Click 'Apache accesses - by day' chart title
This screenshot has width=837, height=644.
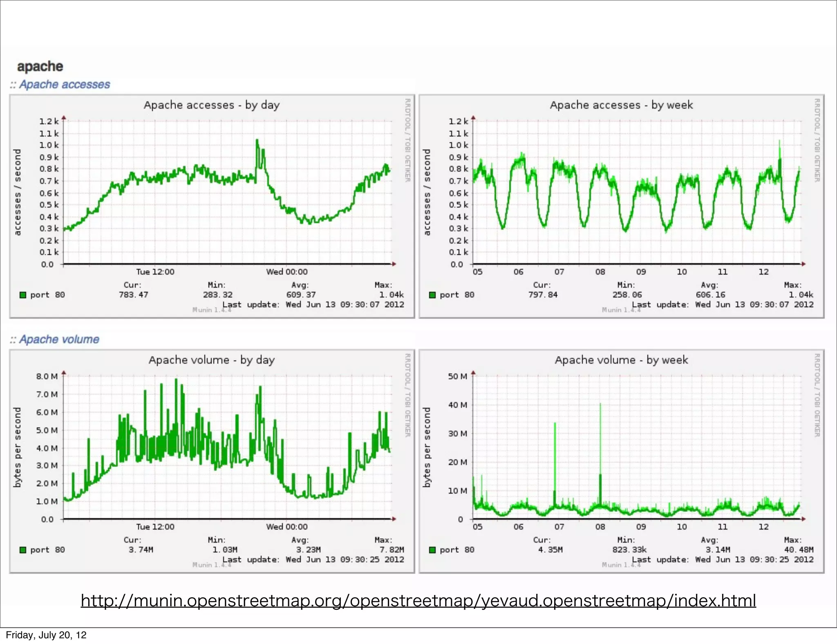211,105
